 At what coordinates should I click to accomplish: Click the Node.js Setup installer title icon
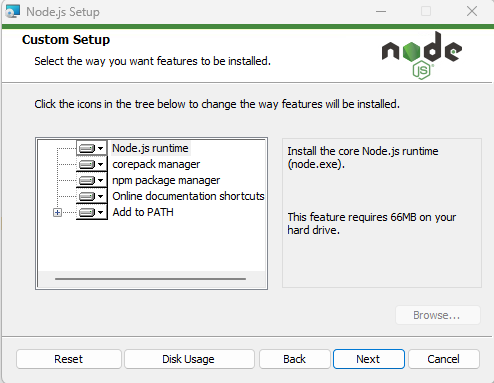(x=13, y=12)
